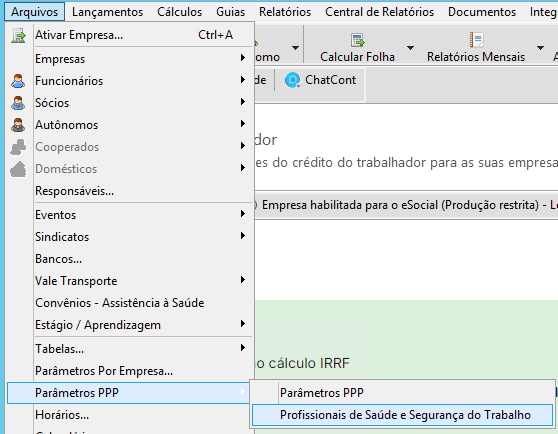Screen dimensions: 558x434
Task: Open the Documentos menu
Action: pyautogui.click(x=482, y=12)
